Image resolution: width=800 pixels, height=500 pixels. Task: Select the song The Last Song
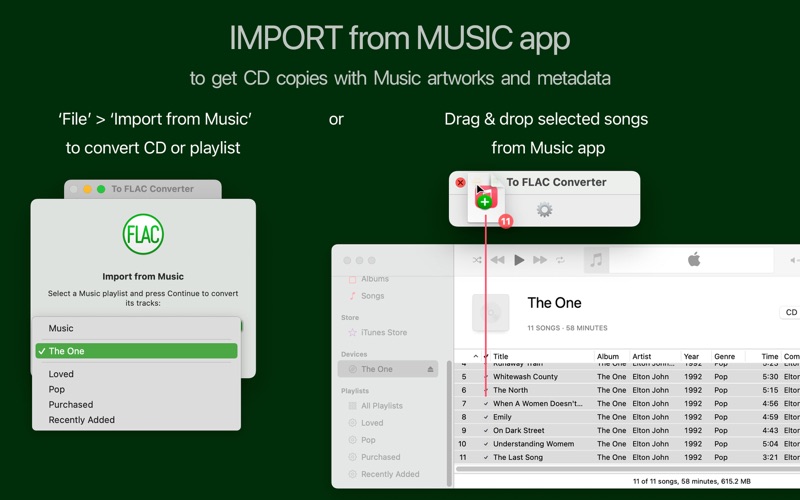(518, 458)
